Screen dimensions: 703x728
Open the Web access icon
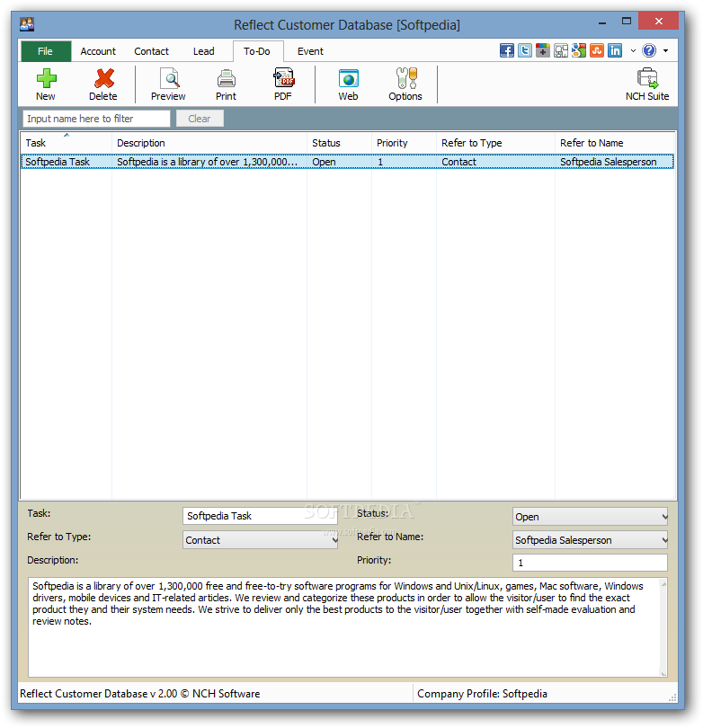348,78
